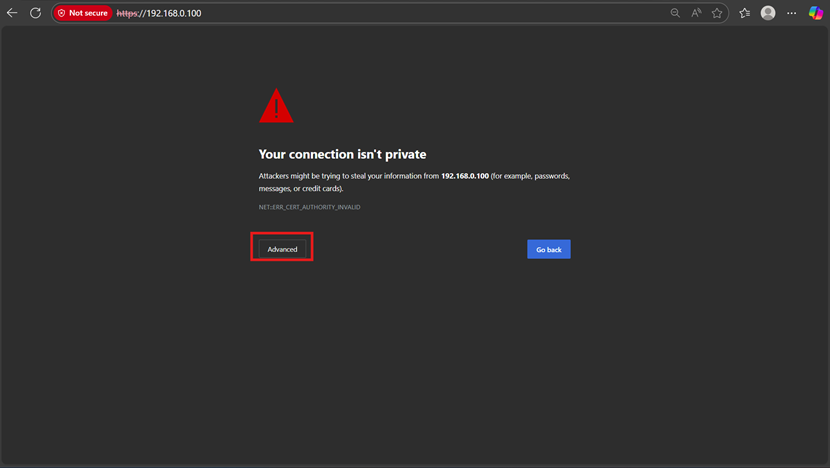Click the "Attackers might be trying" warning text
Screen dimensions: 830x468
[298, 176]
